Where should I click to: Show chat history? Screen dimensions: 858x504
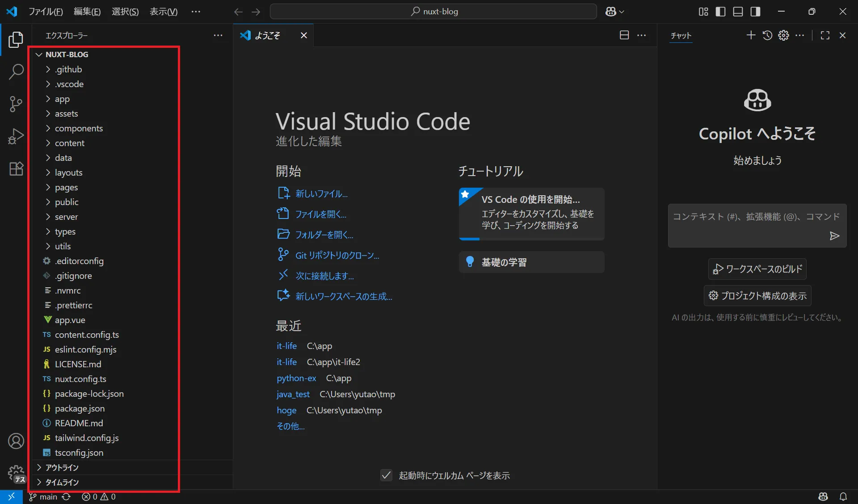tap(767, 35)
